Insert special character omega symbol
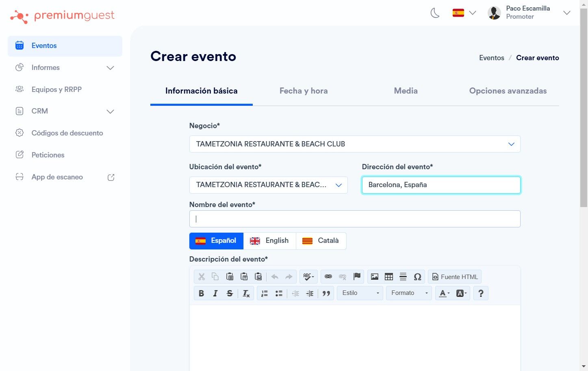This screenshot has width=588, height=371. (x=417, y=277)
